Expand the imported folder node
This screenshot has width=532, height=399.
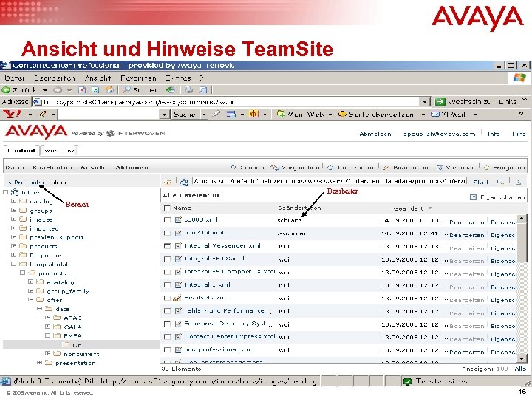(13, 228)
